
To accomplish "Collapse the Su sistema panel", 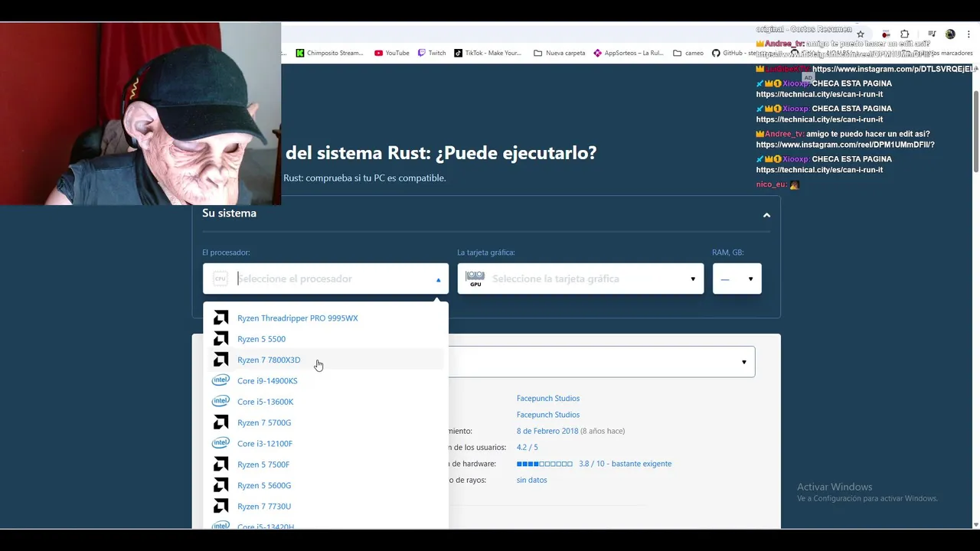I will click(x=766, y=215).
